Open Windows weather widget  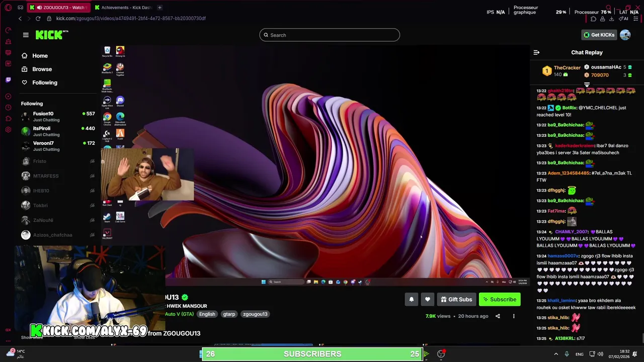click(15, 353)
